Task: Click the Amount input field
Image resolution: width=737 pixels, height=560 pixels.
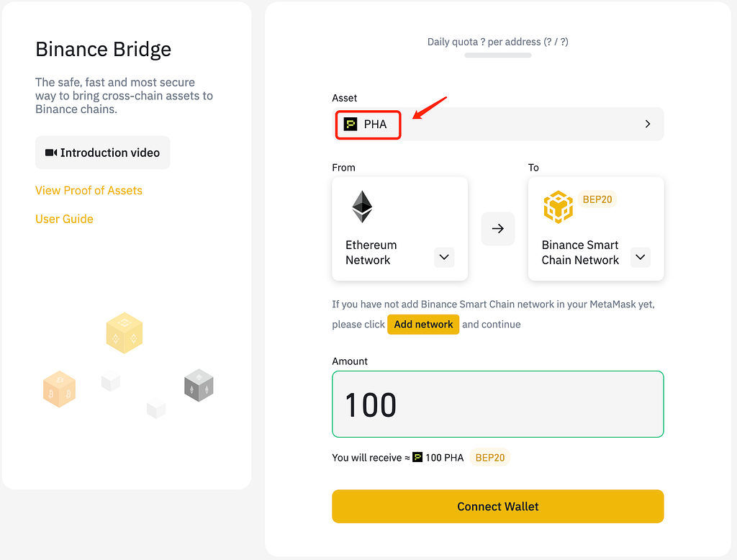Action: (x=498, y=404)
